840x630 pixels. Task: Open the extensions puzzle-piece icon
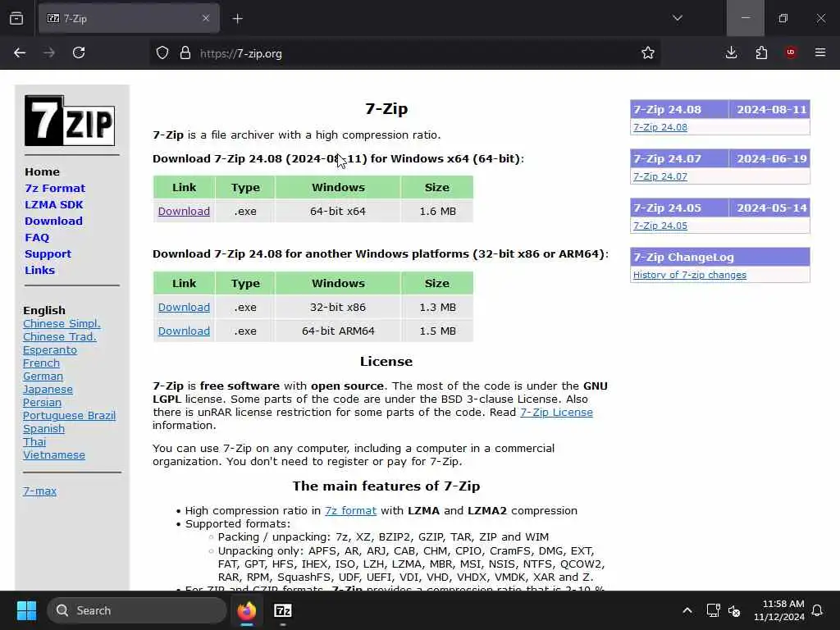761,52
